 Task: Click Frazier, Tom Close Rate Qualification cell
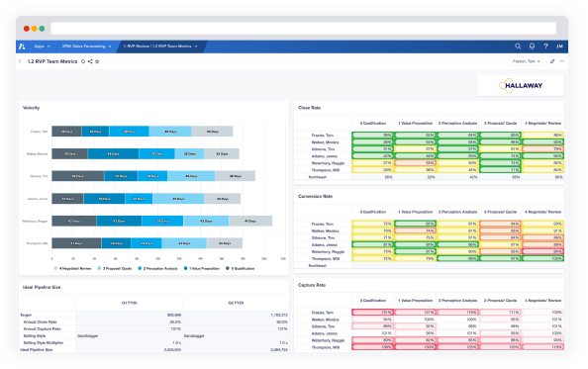coord(373,136)
